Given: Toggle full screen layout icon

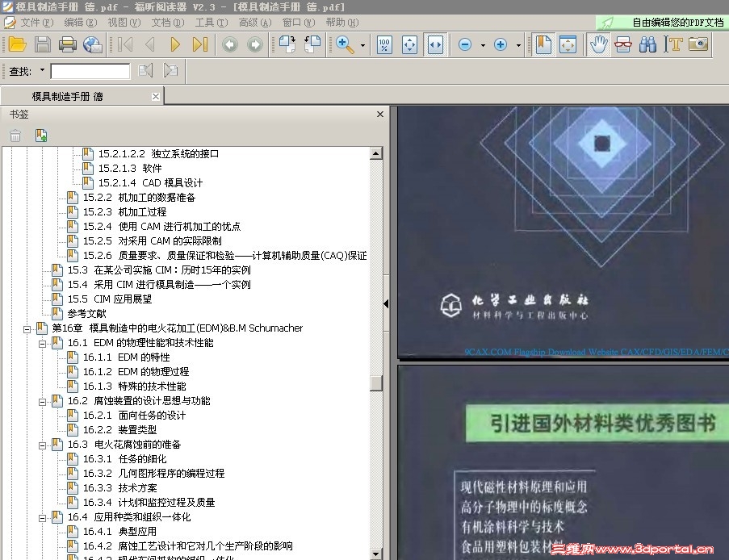Looking at the screenshot, I should (568, 44).
